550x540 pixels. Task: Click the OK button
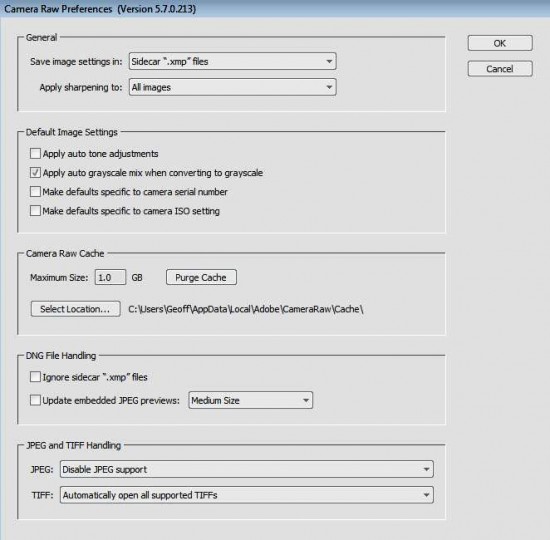pos(500,43)
